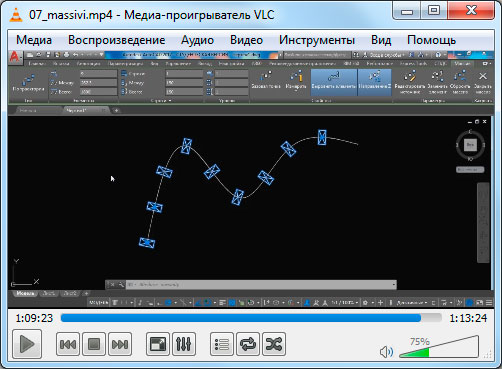Click the Play button

tap(27, 344)
